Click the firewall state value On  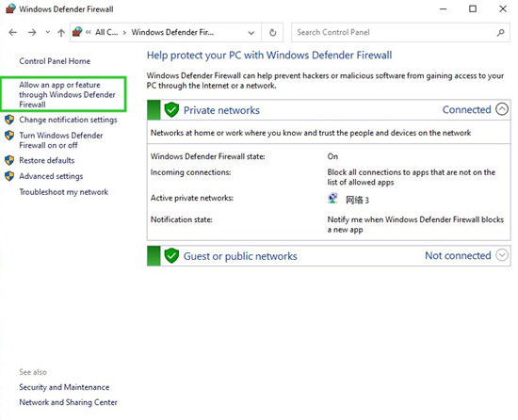pyautogui.click(x=332, y=156)
